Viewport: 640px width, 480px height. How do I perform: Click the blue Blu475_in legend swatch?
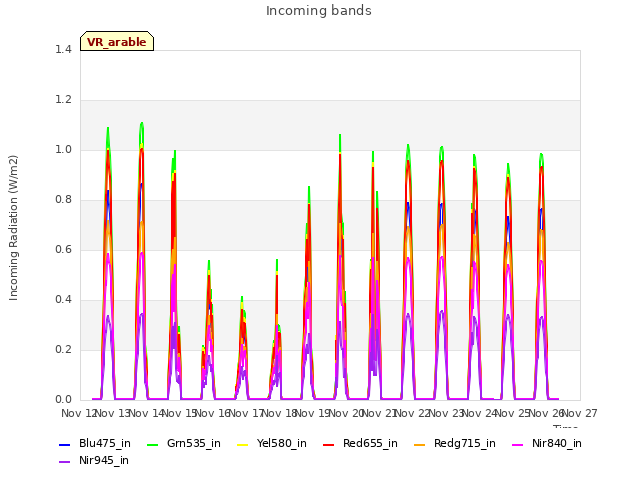[x=64, y=444]
